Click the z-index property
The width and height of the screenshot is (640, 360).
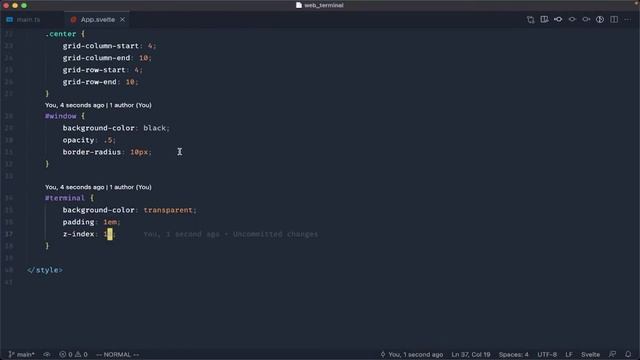[x=78, y=234]
